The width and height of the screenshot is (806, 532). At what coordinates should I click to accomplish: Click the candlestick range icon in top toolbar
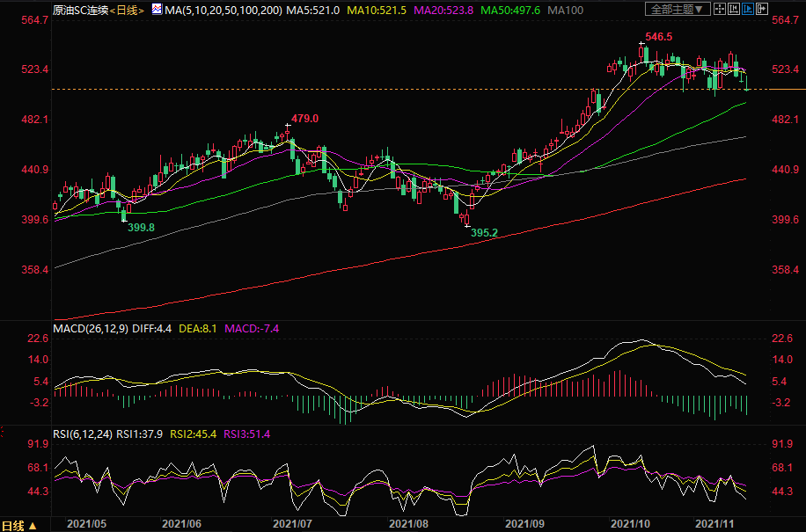734,10
